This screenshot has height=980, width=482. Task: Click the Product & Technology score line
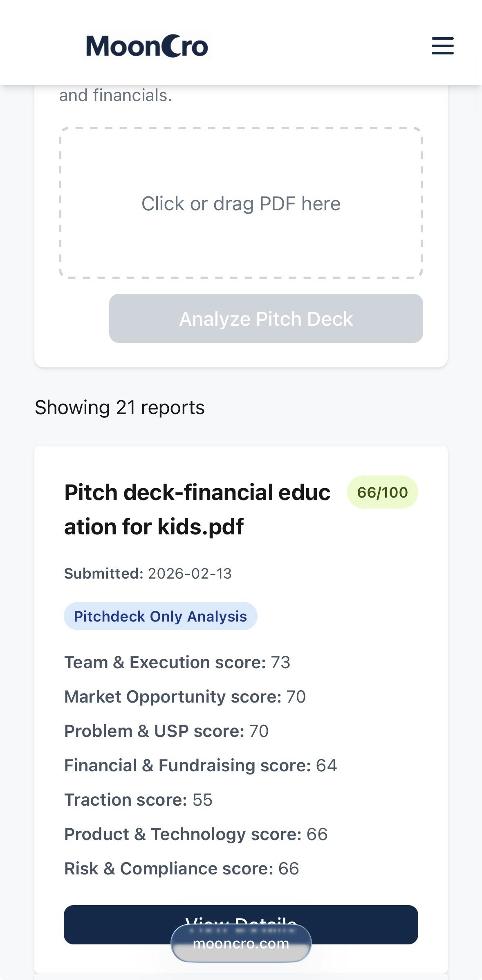(196, 834)
